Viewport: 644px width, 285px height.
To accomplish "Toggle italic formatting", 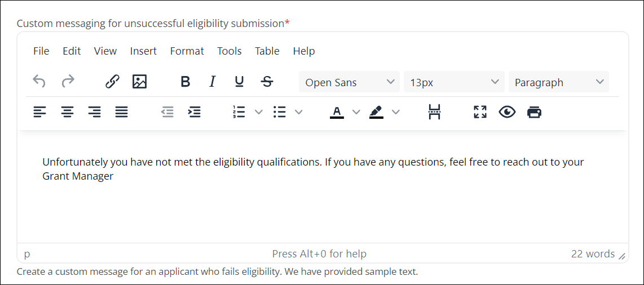I will coord(213,82).
